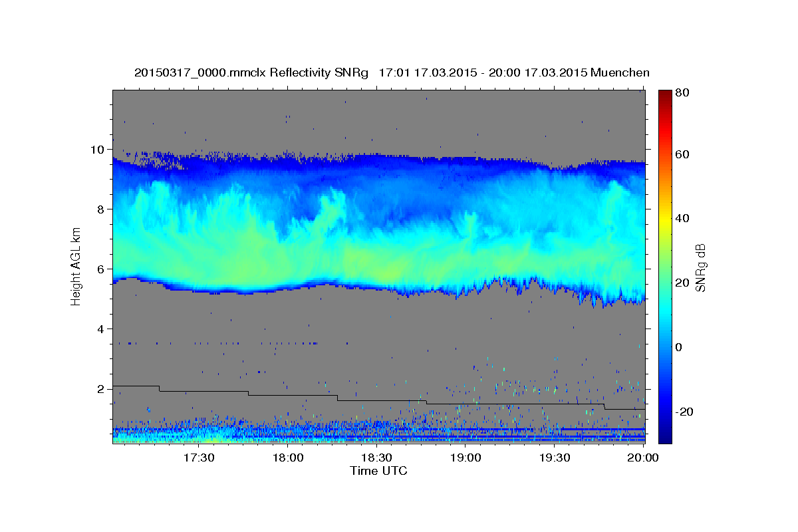The width and height of the screenshot is (798, 532).
Task: Click the 'Height AGL km' y-axis label
Action: pyautogui.click(x=76, y=266)
